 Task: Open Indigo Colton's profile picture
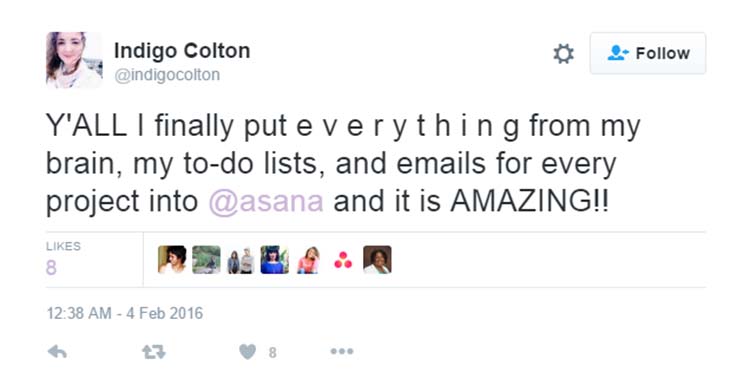(74, 60)
